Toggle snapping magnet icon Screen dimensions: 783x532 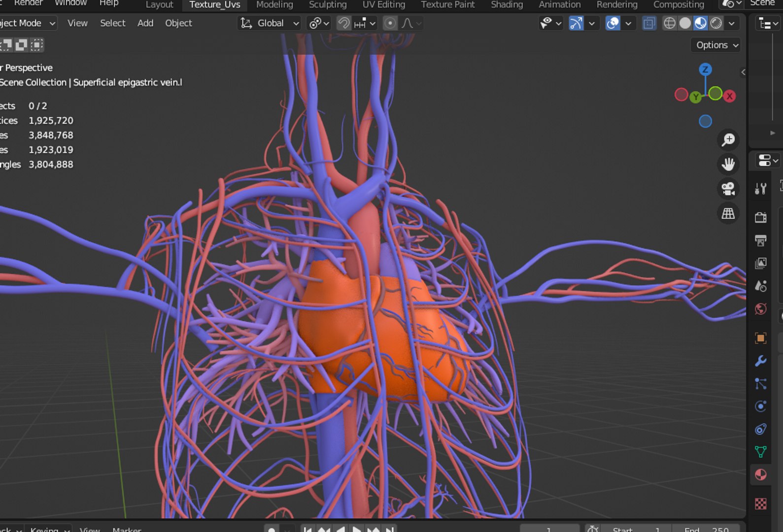pyautogui.click(x=343, y=23)
